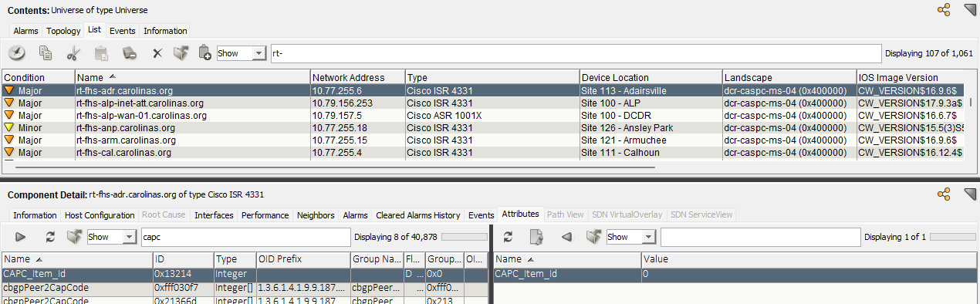Open the Events tab in Contents
Viewport: 980px width, 304px height.
122,31
